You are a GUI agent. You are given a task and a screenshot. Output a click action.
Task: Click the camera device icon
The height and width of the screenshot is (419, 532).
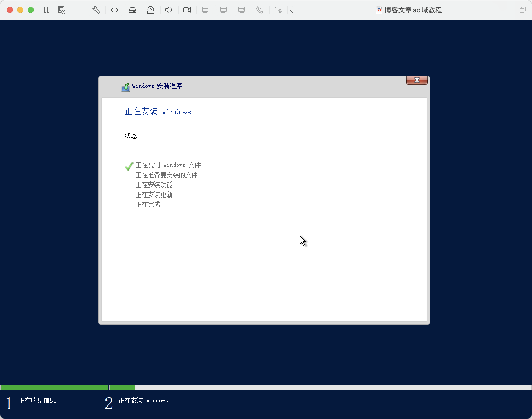[x=187, y=10]
